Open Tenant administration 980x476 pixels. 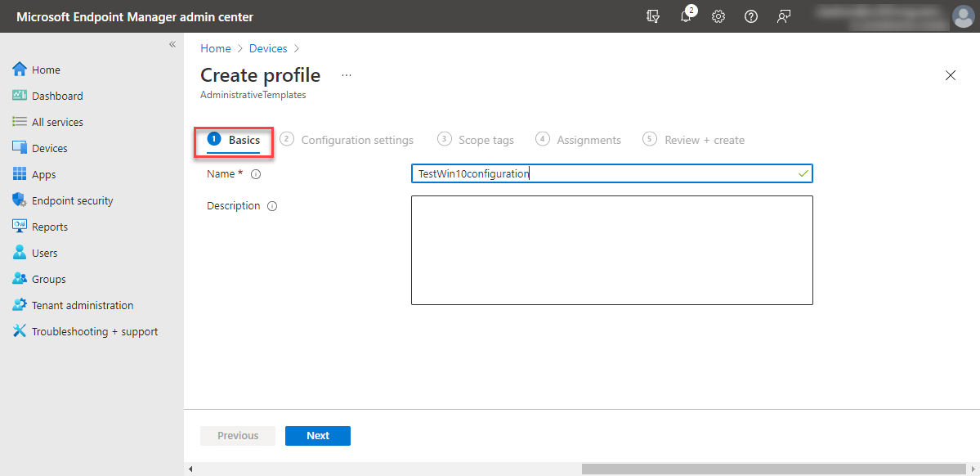[83, 304]
